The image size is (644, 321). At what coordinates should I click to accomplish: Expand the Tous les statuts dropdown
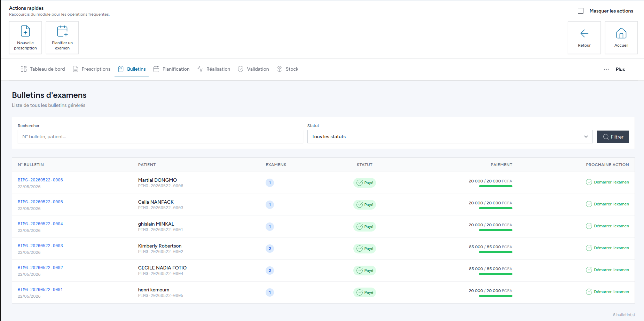click(450, 136)
